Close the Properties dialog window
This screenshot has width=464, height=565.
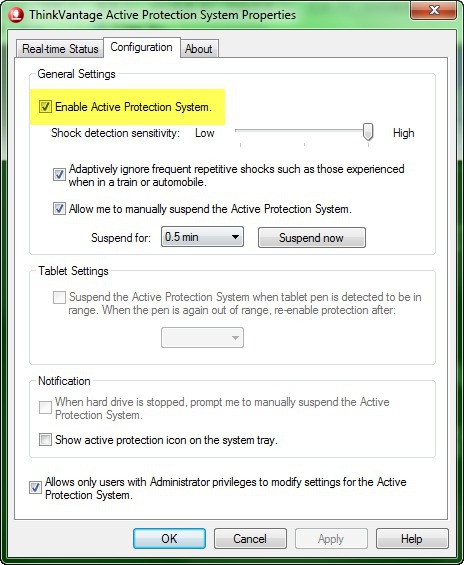click(434, 10)
